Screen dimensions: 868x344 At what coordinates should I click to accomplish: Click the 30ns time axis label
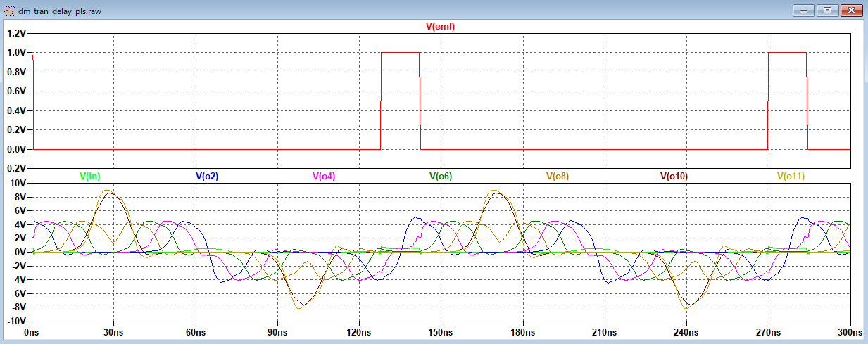tap(114, 331)
